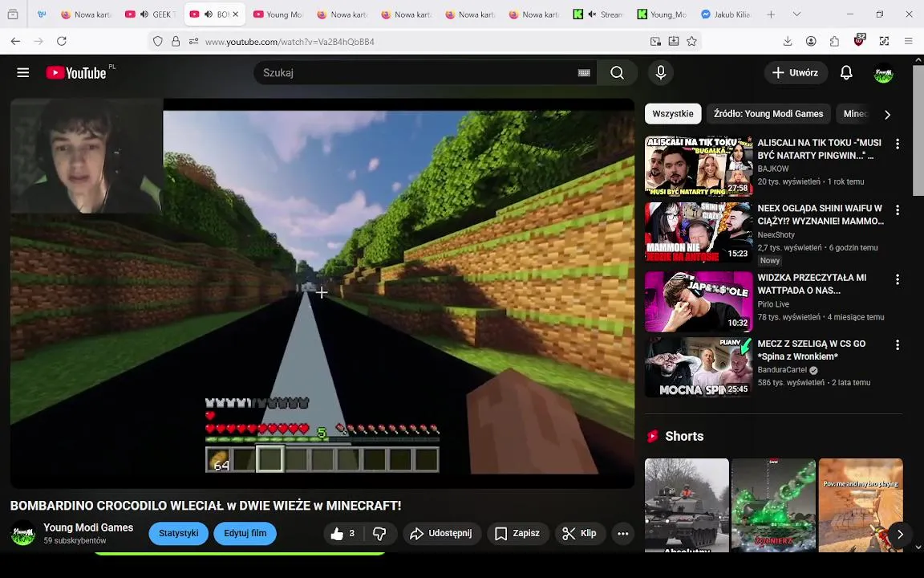Expand the list all tabs dropdown
The width and height of the screenshot is (924, 578).
point(796,14)
